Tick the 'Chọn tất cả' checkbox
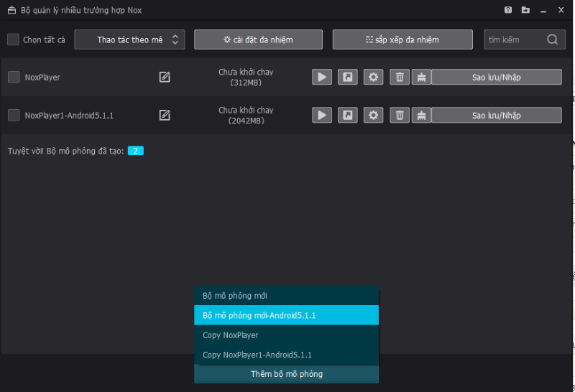 [13, 39]
